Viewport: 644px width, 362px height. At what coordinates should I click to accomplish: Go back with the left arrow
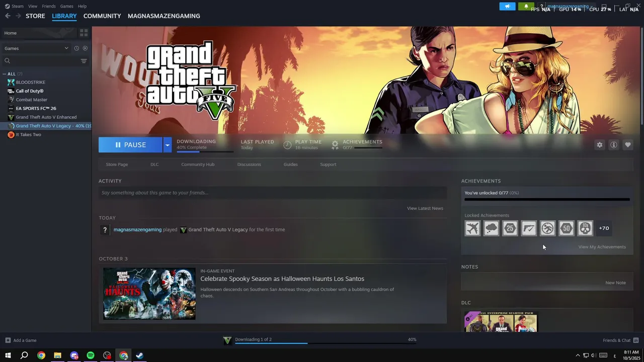click(x=8, y=16)
